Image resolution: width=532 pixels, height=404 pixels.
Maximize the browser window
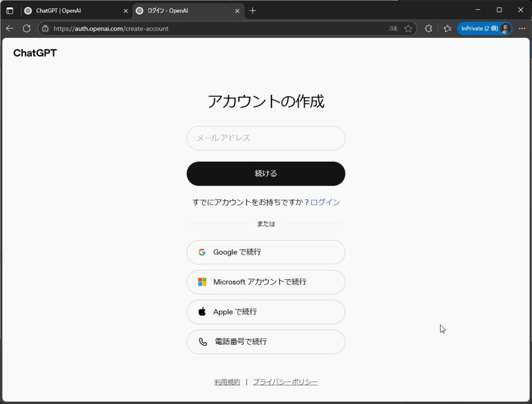pos(499,10)
